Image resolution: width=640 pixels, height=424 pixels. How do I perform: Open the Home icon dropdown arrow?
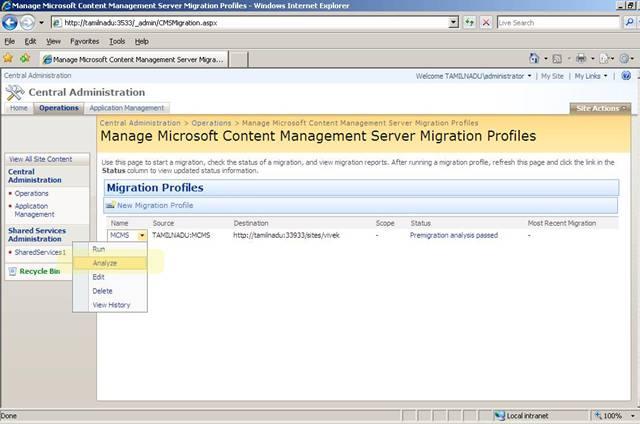click(546, 59)
